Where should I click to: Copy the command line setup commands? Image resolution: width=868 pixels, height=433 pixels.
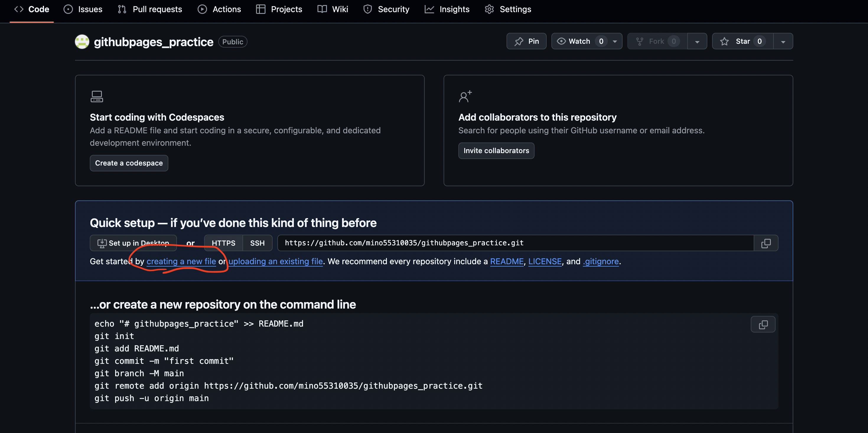pos(763,325)
